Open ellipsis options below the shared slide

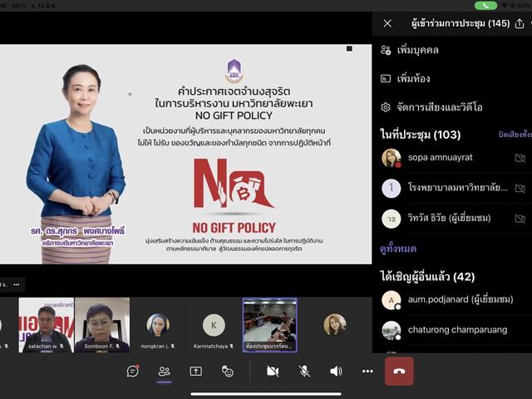point(17,284)
